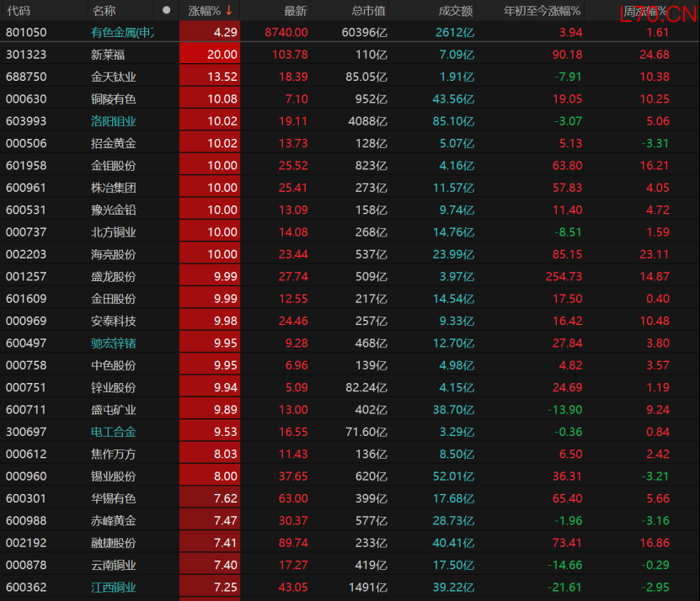Click the 20.00 gain cell for 新莱福
This screenshot has height=601, width=700.
click(210, 55)
